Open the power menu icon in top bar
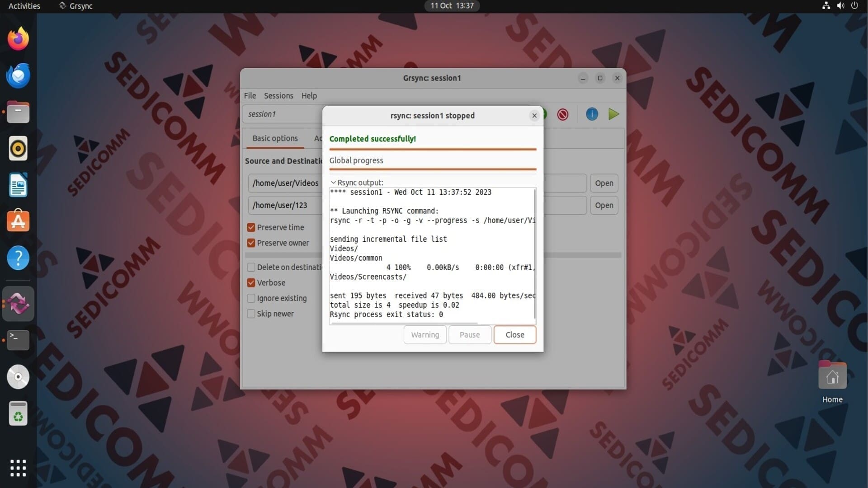This screenshot has height=488, width=868. 854,6
